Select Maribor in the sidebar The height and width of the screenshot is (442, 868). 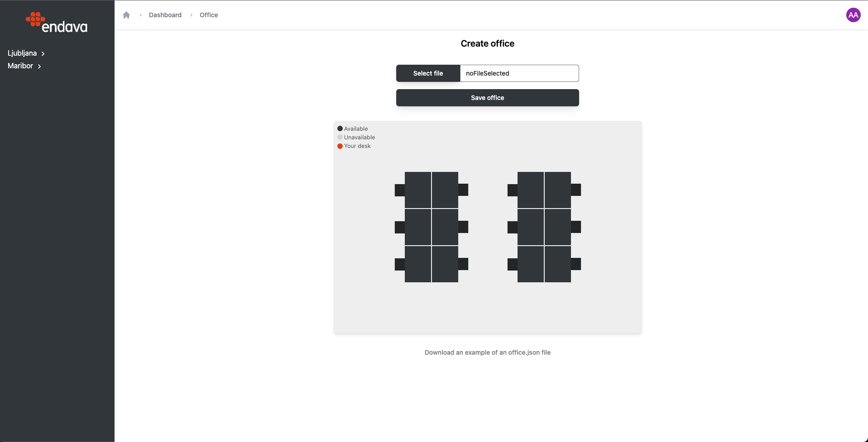20,66
